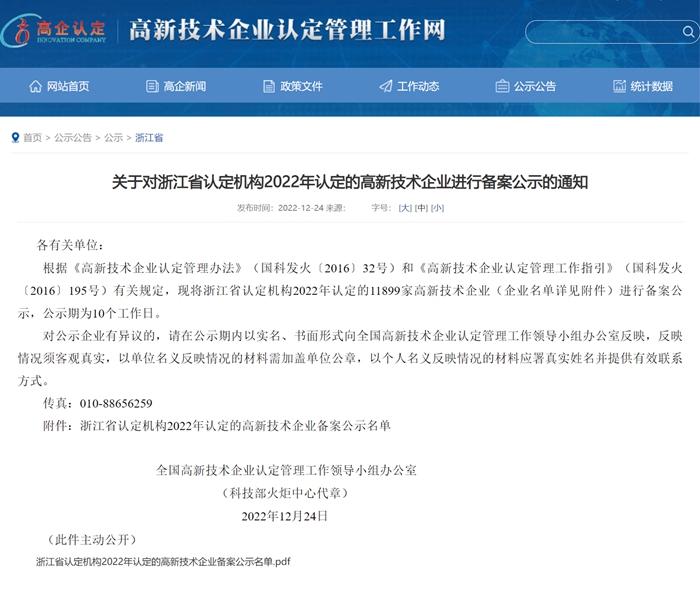The height and width of the screenshot is (595, 700).
Task: Click the 高企认定 logo icon
Action: pyautogui.click(x=54, y=30)
